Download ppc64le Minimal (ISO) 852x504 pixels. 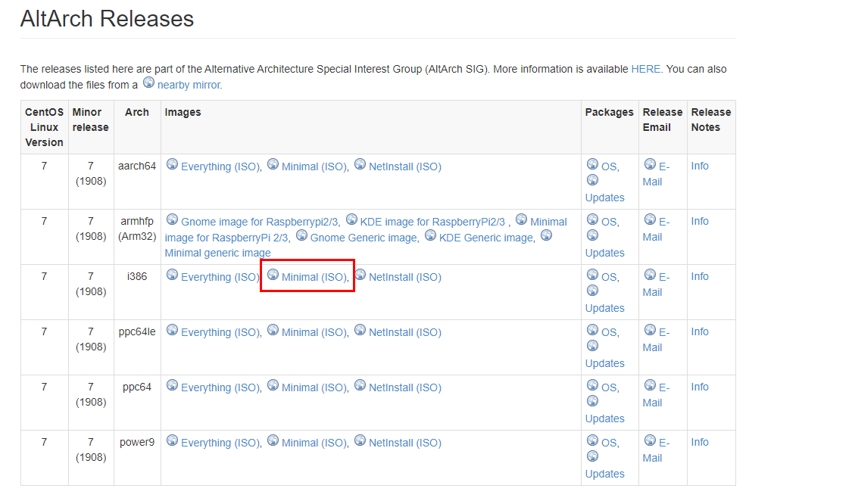coord(313,332)
